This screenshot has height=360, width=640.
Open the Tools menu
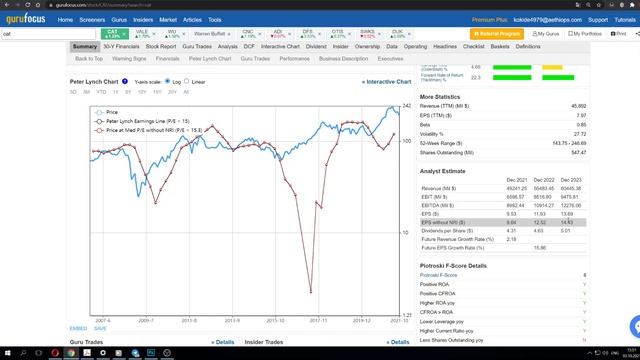coord(215,20)
